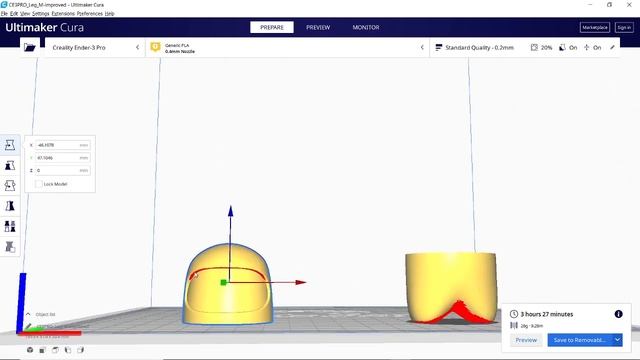The image size is (640, 360).
Task: Click the "3 hours 27 minutes" estimate text
Action: pyautogui.click(x=547, y=314)
